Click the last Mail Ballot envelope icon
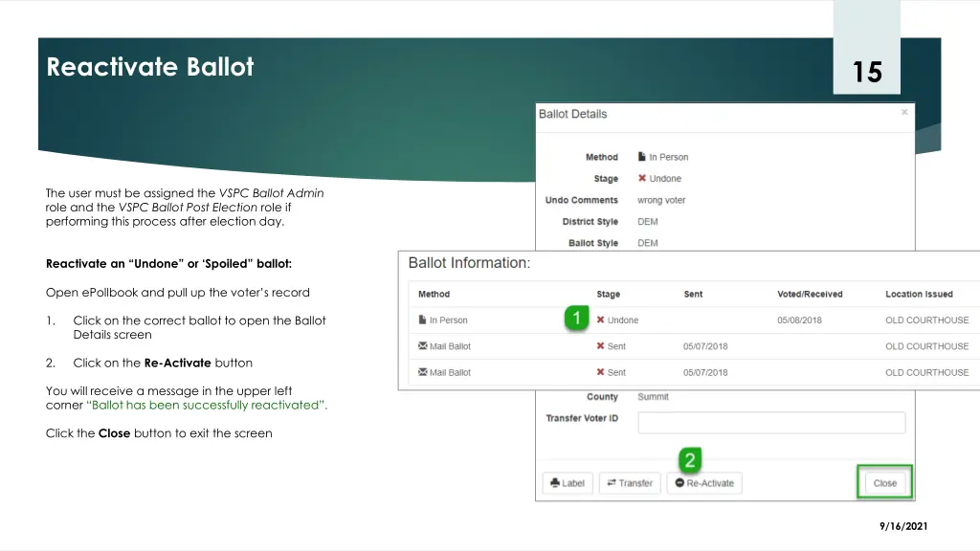This screenshot has width=980, height=551. click(x=423, y=372)
